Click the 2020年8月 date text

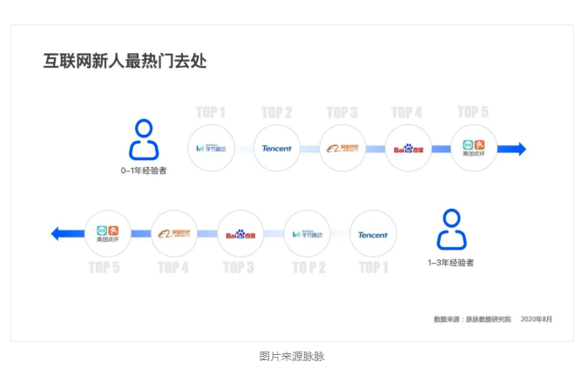pos(536,319)
